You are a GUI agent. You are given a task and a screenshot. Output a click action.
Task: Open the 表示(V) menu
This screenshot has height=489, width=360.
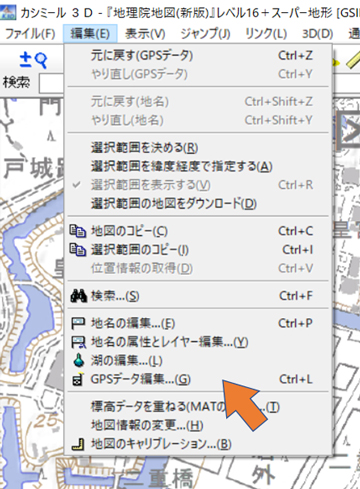click(145, 34)
